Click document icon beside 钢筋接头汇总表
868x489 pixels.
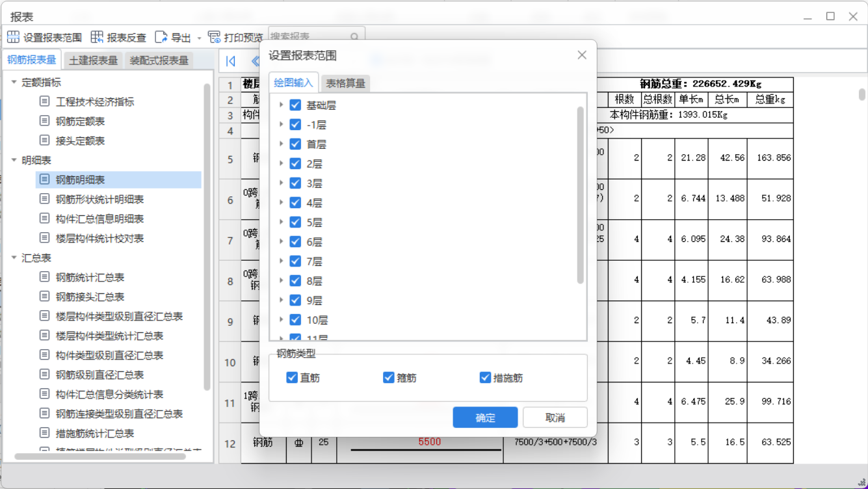coord(45,297)
